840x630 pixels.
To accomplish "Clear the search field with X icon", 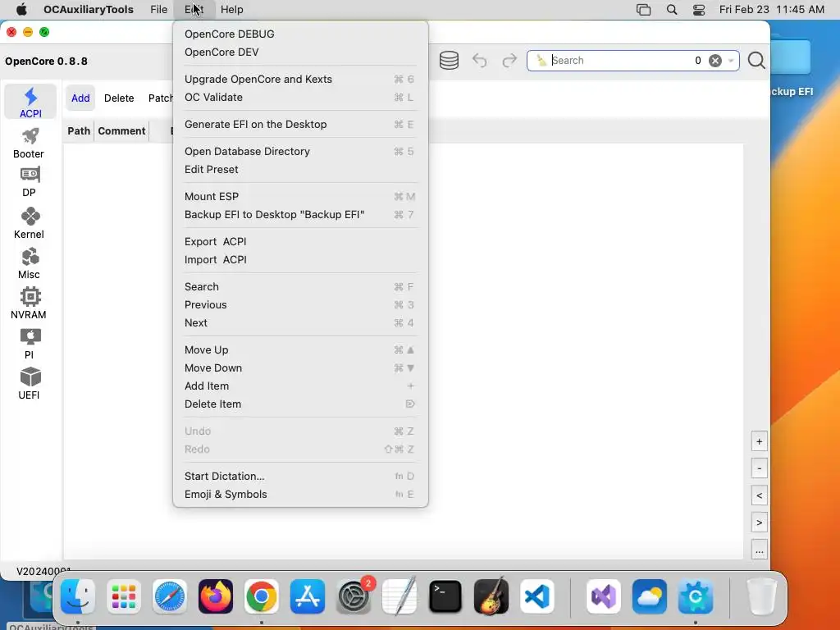I will tap(714, 61).
